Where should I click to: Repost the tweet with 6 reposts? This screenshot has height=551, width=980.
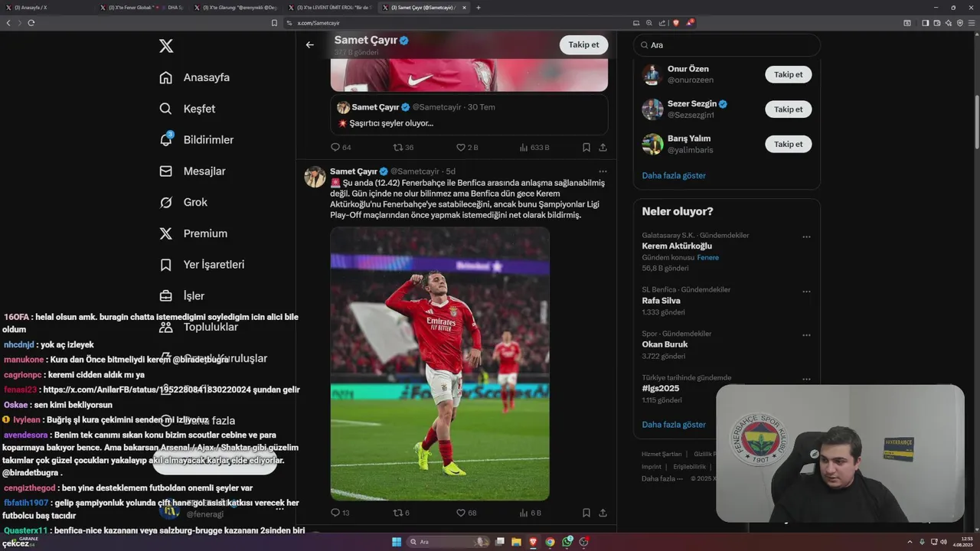[401, 513]
